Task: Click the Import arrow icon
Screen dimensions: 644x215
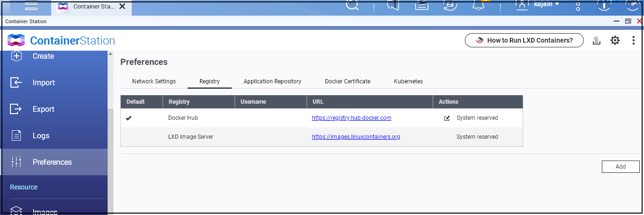Action: (x=16, y=82)
